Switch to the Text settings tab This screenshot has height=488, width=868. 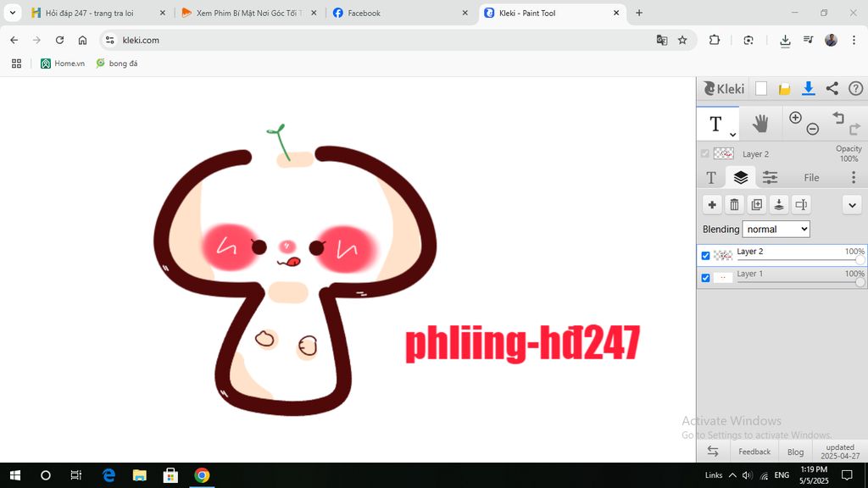coord(711,178)
